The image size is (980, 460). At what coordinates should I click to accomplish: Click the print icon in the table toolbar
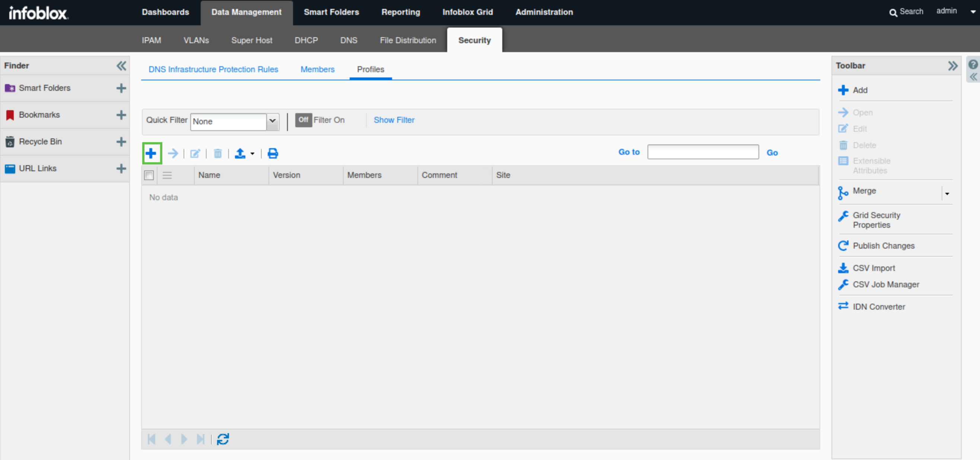click(273, 153)
